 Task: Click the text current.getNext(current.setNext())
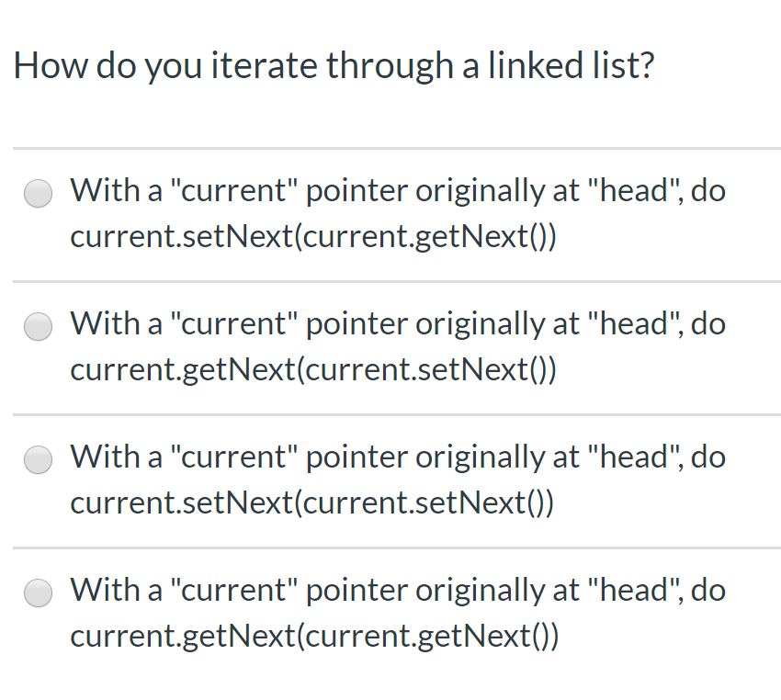[x=313, y=370]
